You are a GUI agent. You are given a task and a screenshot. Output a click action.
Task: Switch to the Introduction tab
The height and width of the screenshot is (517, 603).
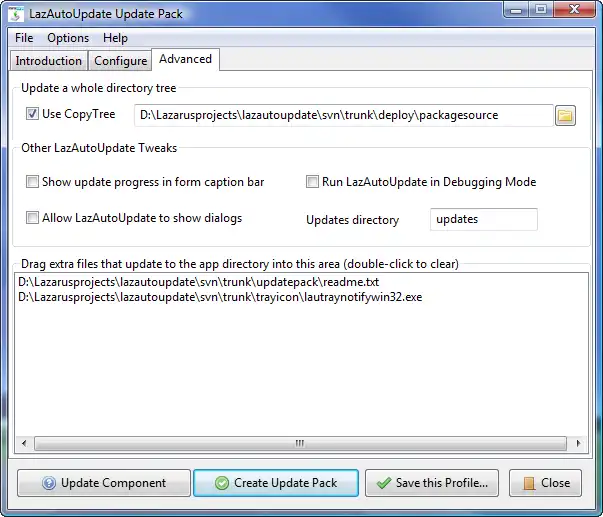click(48, 61)
